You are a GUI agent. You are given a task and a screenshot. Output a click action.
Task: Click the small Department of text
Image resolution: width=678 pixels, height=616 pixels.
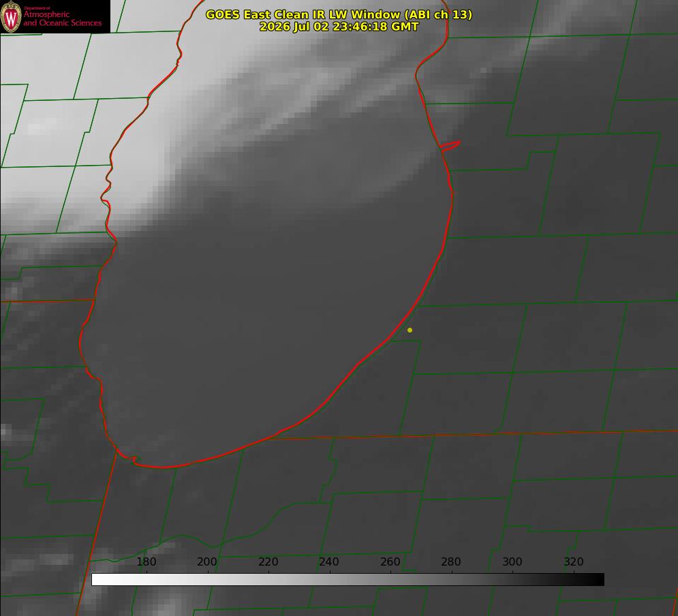pos(37,8)
